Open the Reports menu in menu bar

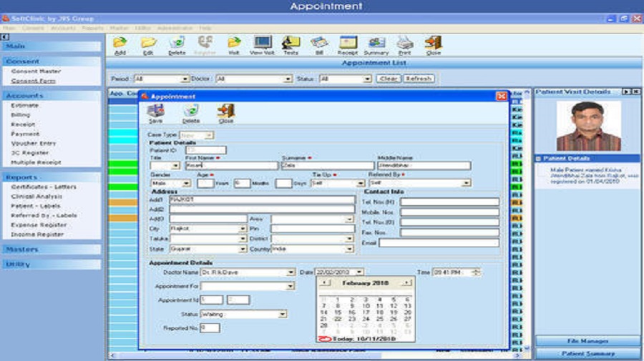pyautogui.click(x=92, y=28)
